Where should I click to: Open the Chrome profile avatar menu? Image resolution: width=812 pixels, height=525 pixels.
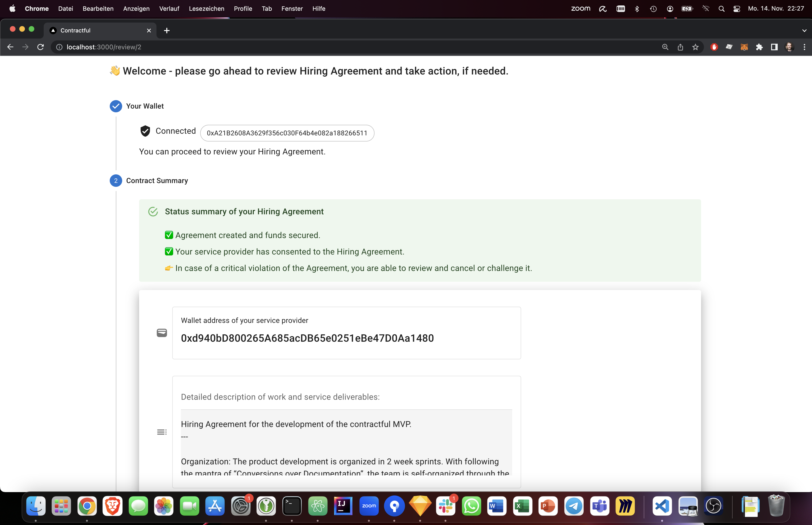(x=789, y=47)
